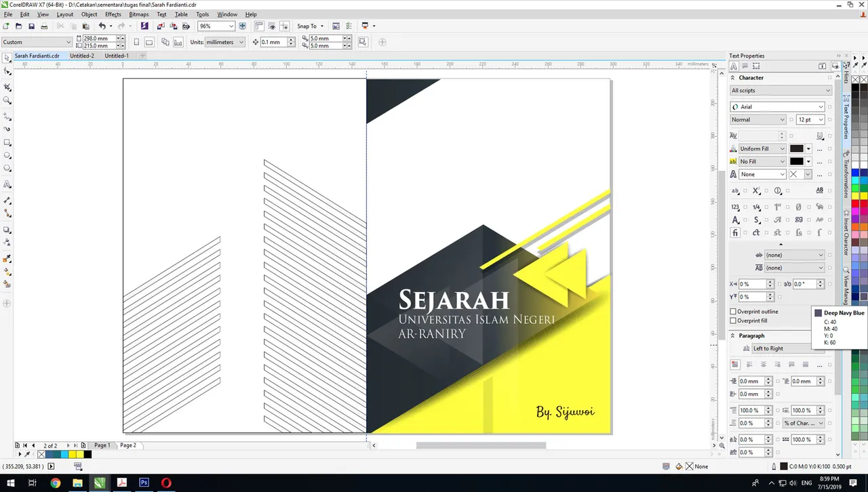Click the Import icon in the toolbar
The image size is (868, 492).
tap(161, 26)
